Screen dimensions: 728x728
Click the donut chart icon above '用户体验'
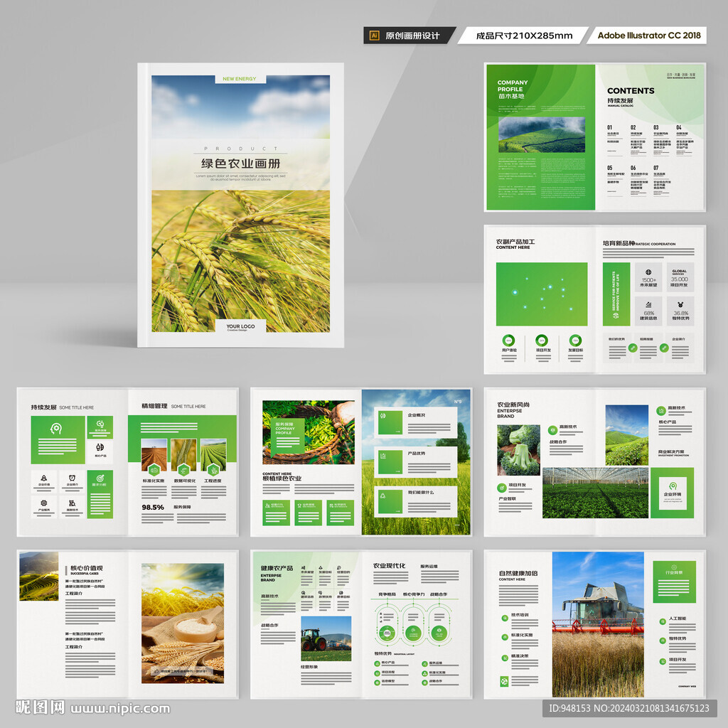point(508,341)
